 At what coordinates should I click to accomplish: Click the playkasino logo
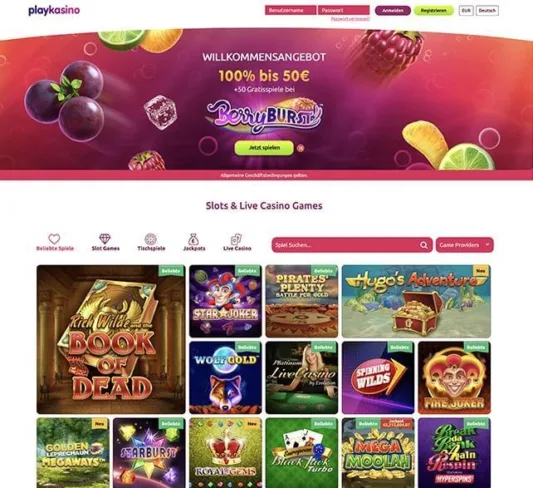[54, 11]
